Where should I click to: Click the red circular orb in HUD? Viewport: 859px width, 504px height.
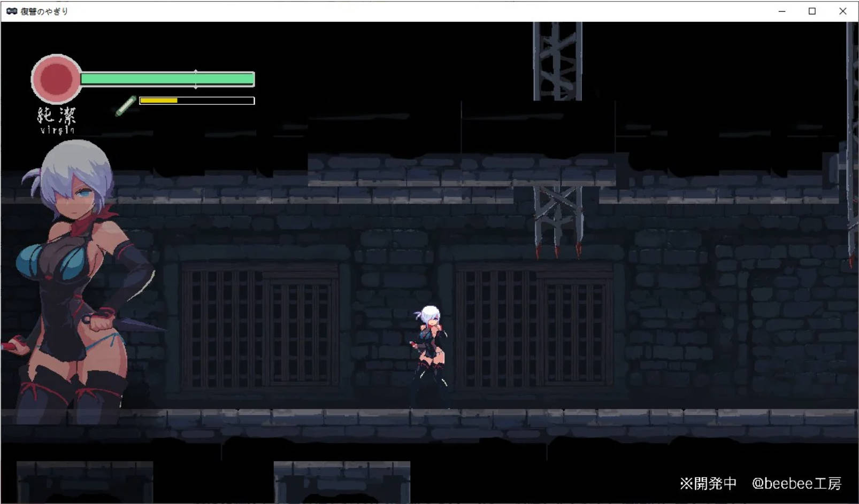point(56,79)
